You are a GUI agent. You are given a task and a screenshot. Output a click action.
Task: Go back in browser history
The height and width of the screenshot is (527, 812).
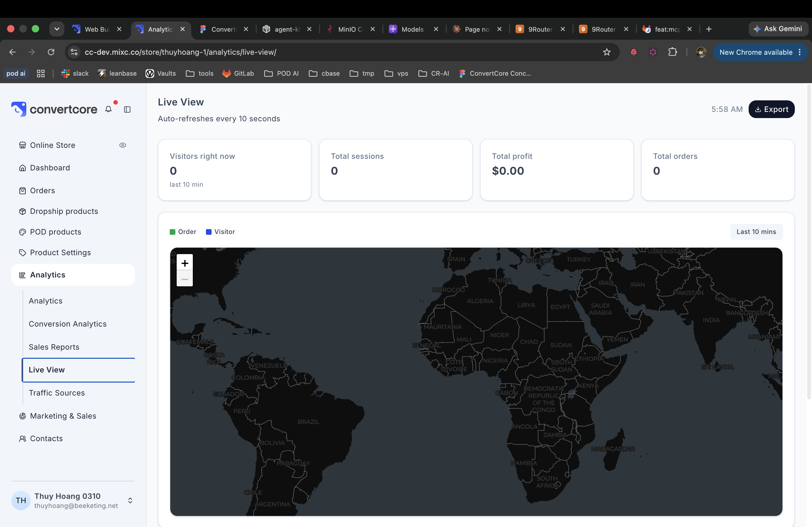(13, 52)
